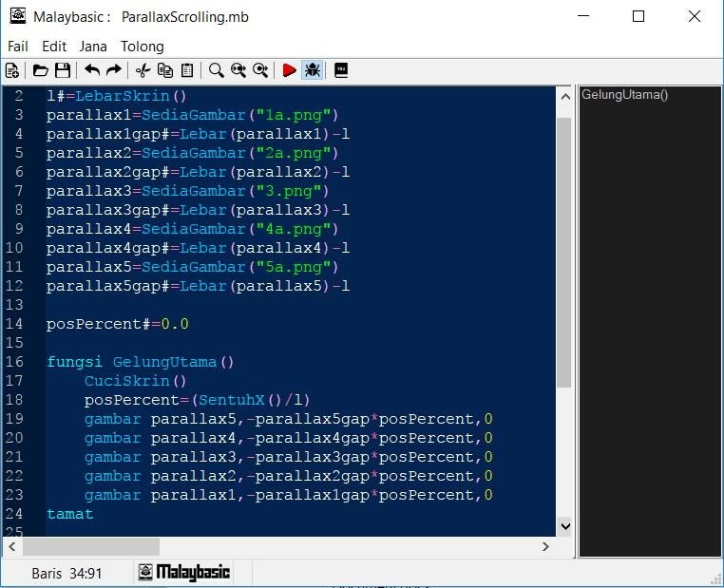Create a new file with toolbar icon
The height and width of the screenshot is (588, 724).
pos(12,70)
